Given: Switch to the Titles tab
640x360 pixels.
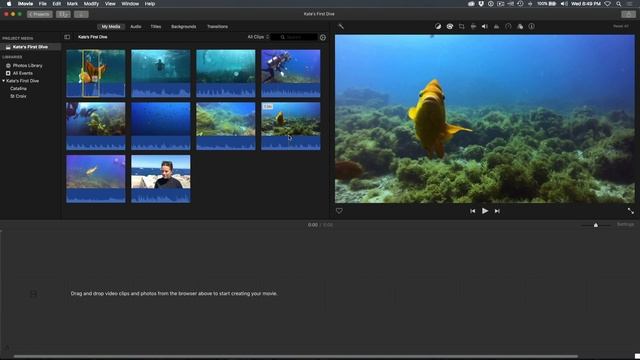Looking at the screenshot, I should [156, 27].
